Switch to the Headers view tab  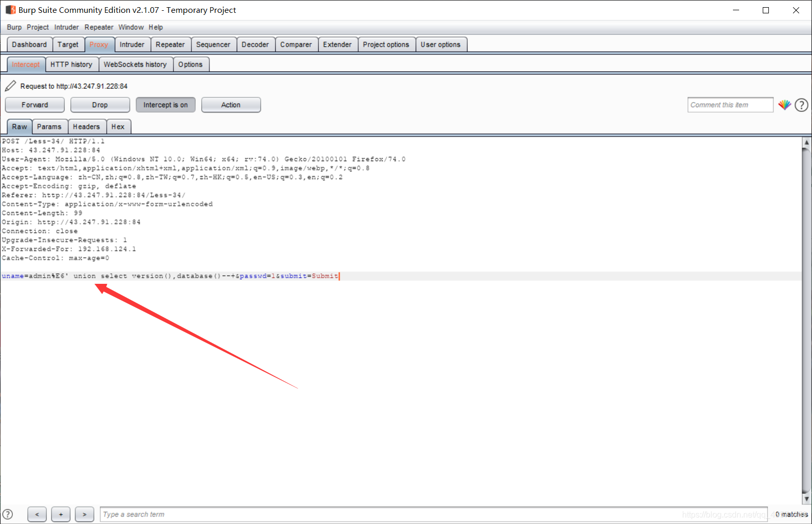click(x=86, y=127)
